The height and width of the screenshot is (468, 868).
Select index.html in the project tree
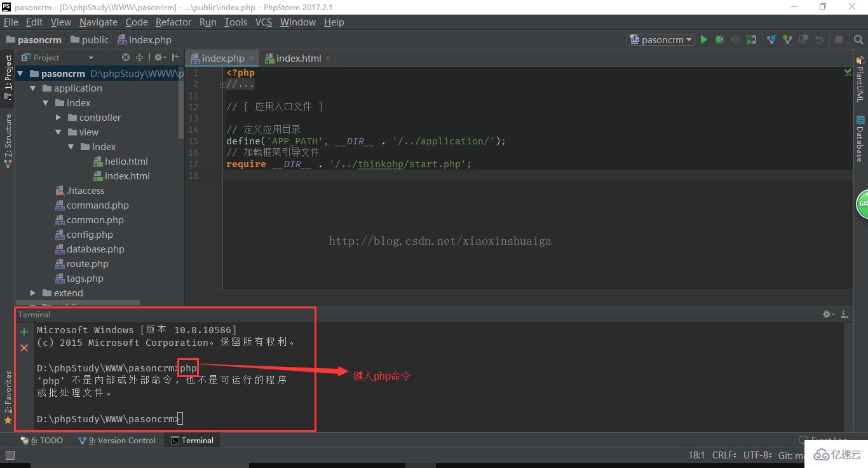pos(121,176)
